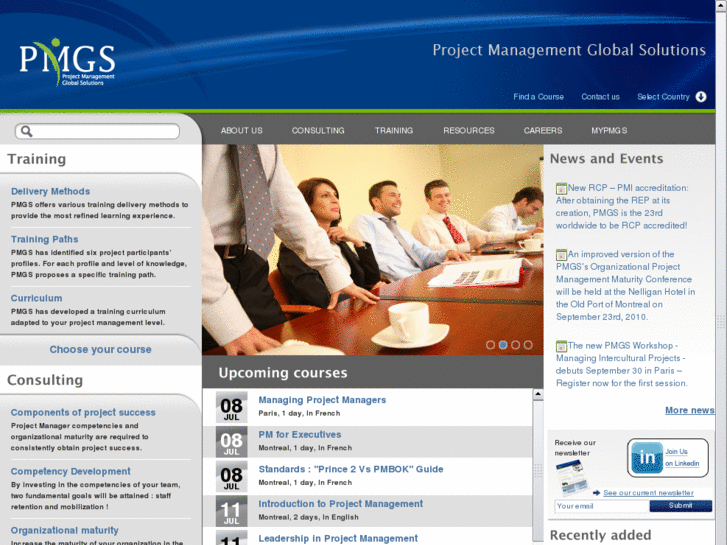727x545 pixels.
Task: Open the CAREERS menu
Action: point(543,130)
